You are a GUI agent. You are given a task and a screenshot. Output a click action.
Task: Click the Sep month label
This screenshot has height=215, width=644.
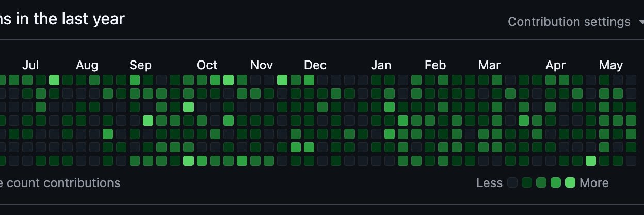(x=140, y=66)
